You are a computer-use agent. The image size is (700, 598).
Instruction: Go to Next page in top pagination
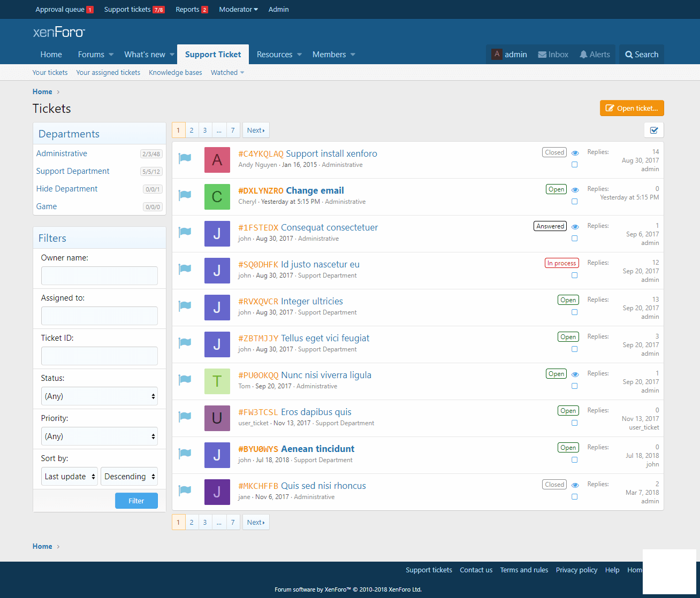[x=256, y=130]
